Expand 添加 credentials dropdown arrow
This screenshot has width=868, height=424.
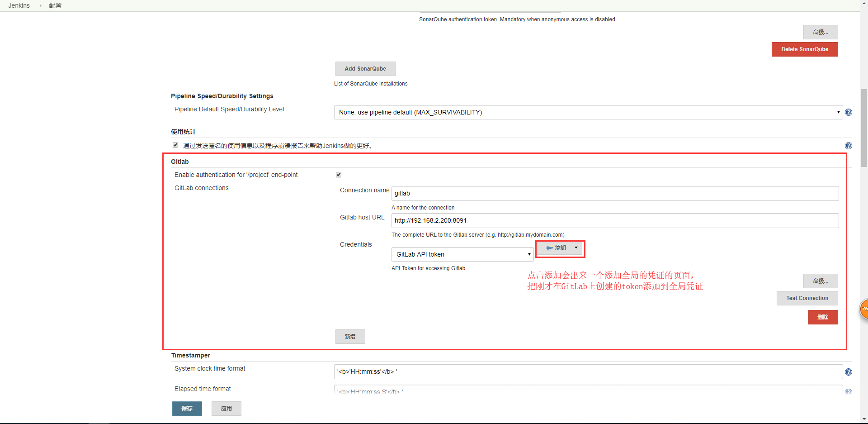tap(576, 248)
